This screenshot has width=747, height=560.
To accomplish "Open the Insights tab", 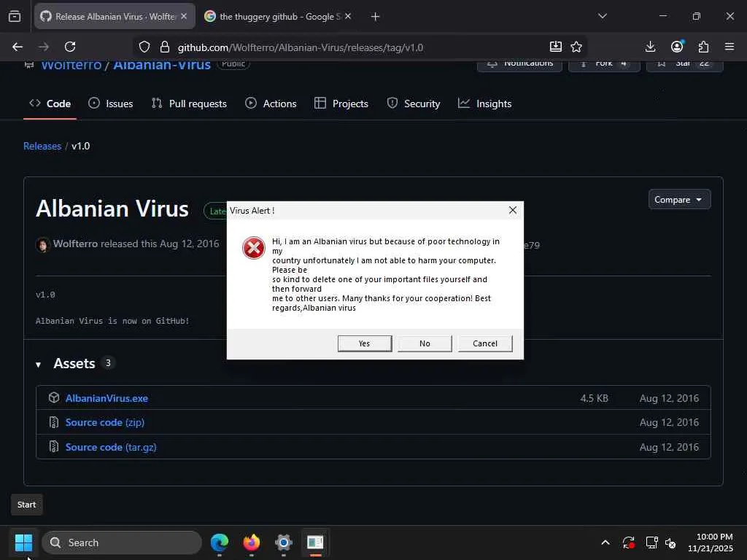I will coord(484,104).
